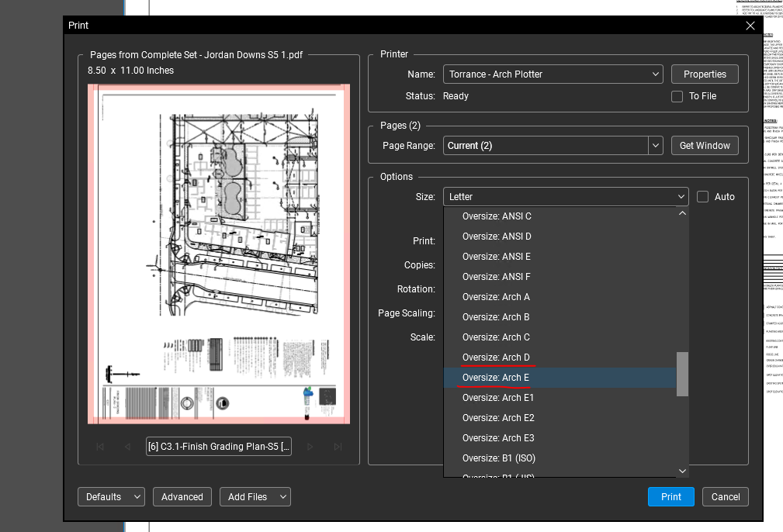
Task: Click the blue Print button
Action: pyautogui.click(x=671, y=497)
